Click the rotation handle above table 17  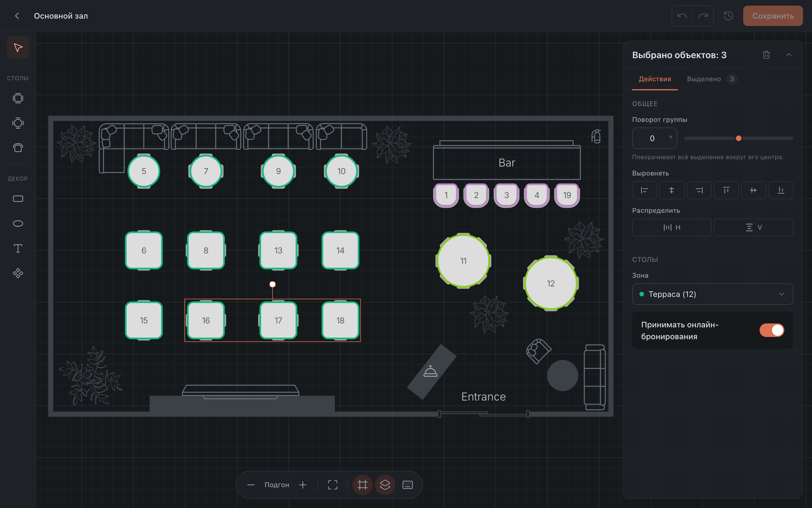click(x=272, y=284)
